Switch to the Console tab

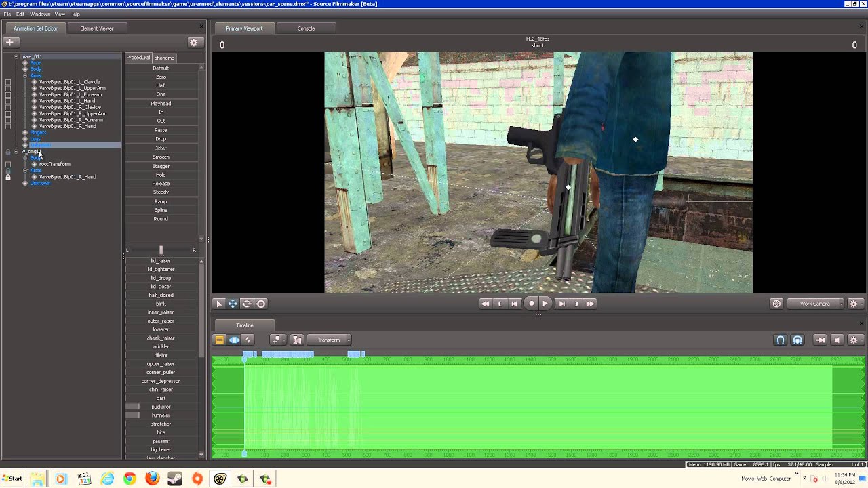coord(306,28)
